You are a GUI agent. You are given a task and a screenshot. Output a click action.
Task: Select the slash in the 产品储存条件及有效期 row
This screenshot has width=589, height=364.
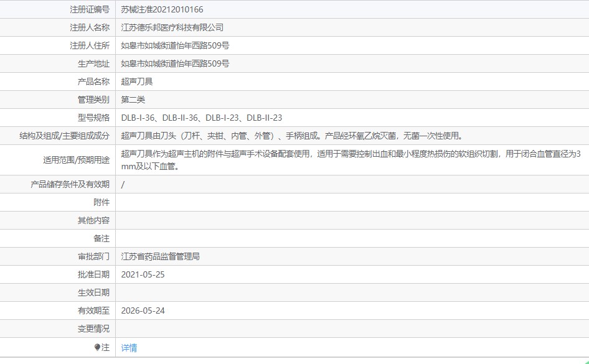(x=123, y=184)
